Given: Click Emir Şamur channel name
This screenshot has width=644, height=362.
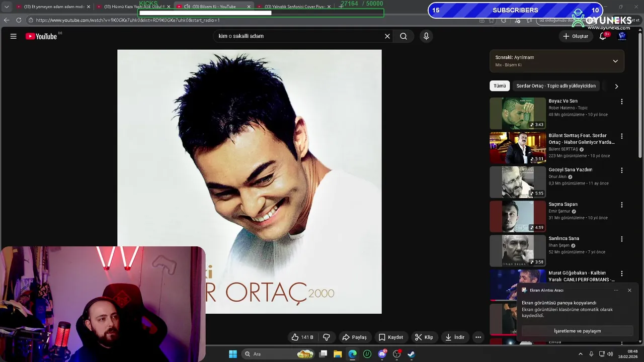Looking at the screenshot, I should [559, 211].
